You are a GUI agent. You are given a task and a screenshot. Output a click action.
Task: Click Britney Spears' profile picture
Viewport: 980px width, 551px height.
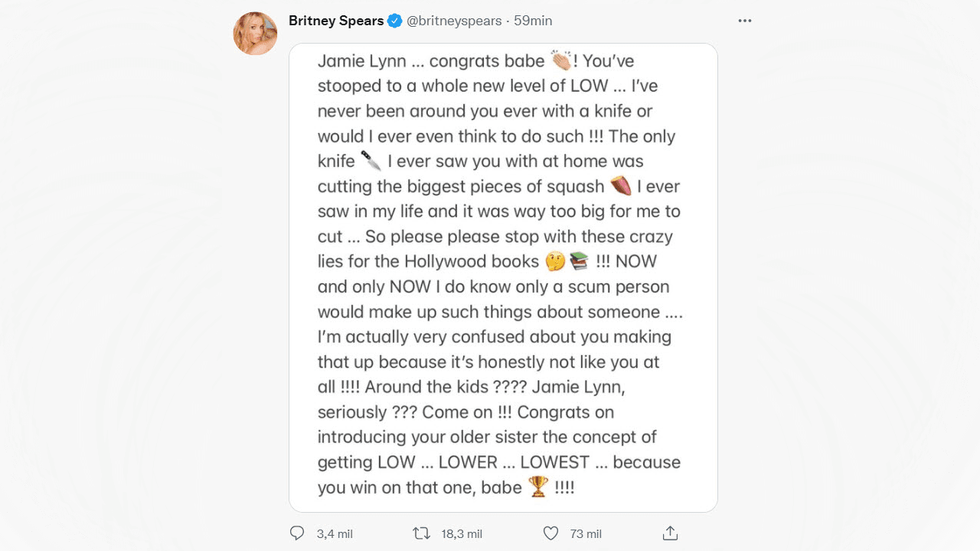(255, 34)
